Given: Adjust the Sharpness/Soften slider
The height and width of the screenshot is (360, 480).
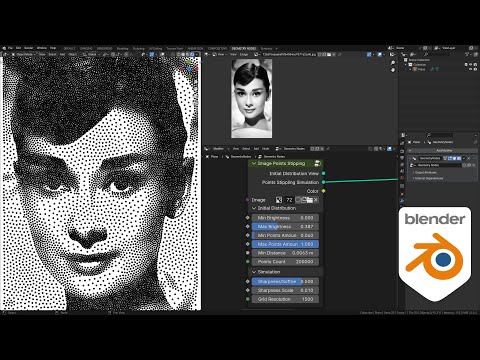Looking at the screenshot, I should (x=285, y=282).
